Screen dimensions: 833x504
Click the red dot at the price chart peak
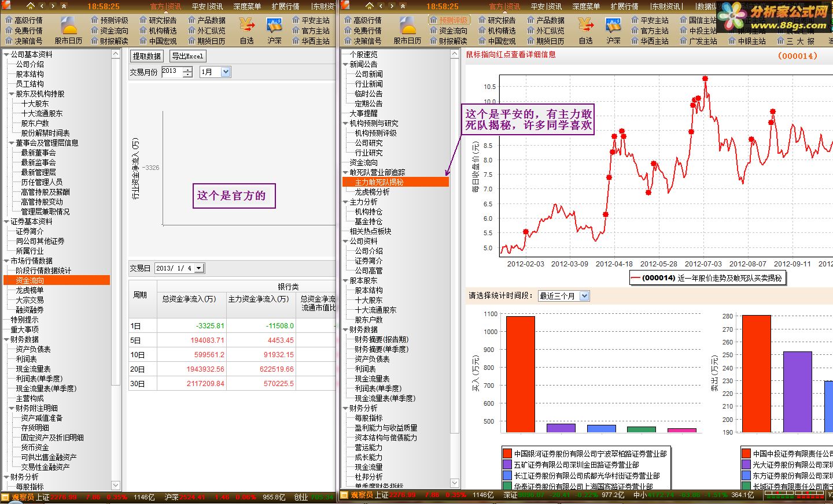705,78
